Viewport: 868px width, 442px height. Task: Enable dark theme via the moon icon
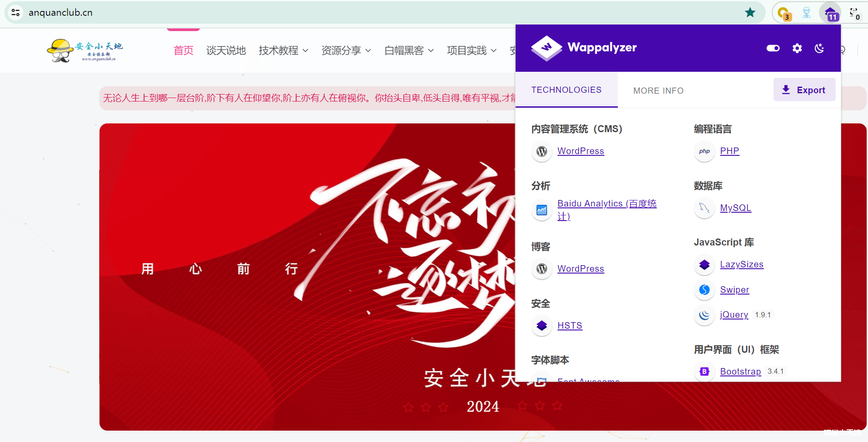tap(820, 48)
